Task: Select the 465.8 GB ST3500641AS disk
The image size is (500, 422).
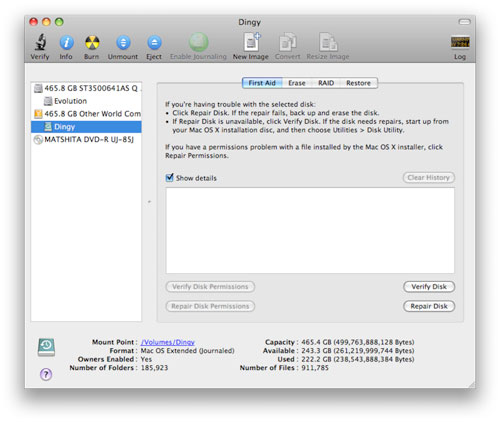Action: [x=86, y=88]
